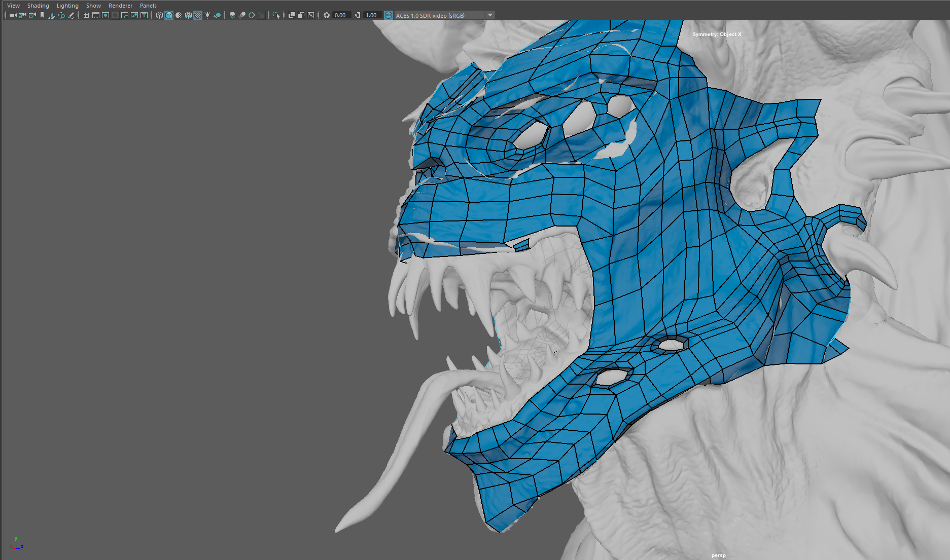The height and width of the screenshot is (560, 950).
Task: Click the camera Bookmarks icon
Action: [42, 15]
